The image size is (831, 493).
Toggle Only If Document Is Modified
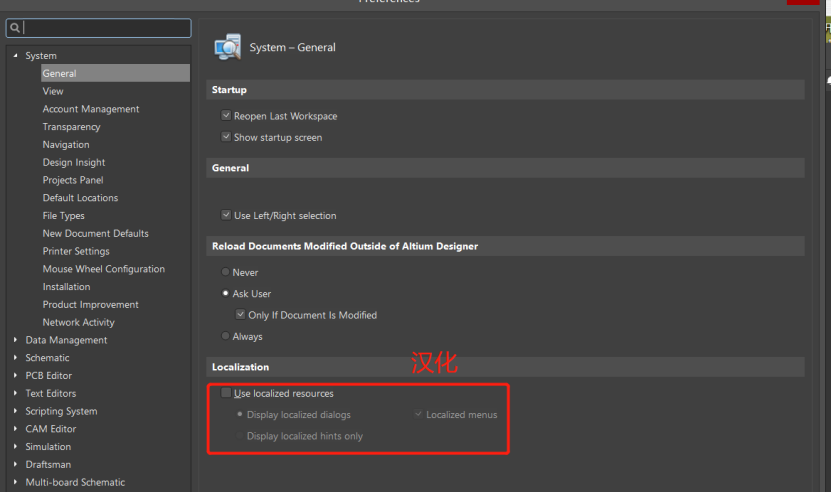click(x=241, y=314)
